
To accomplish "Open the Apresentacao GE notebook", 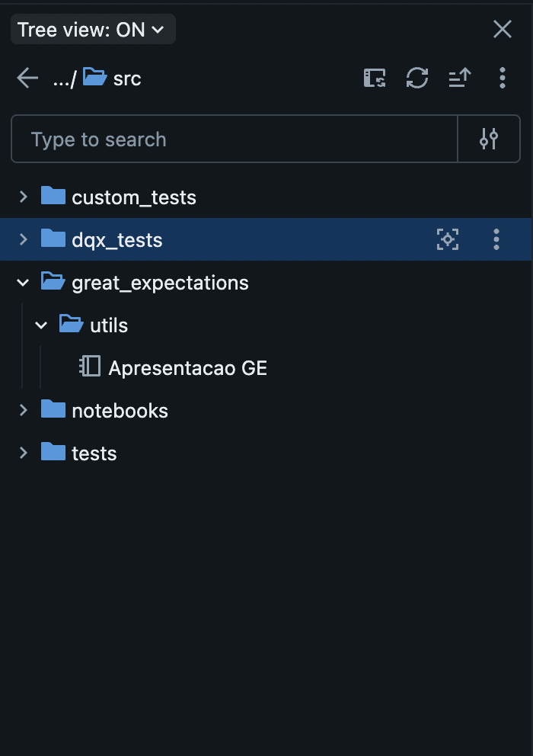I will [187, 368].
